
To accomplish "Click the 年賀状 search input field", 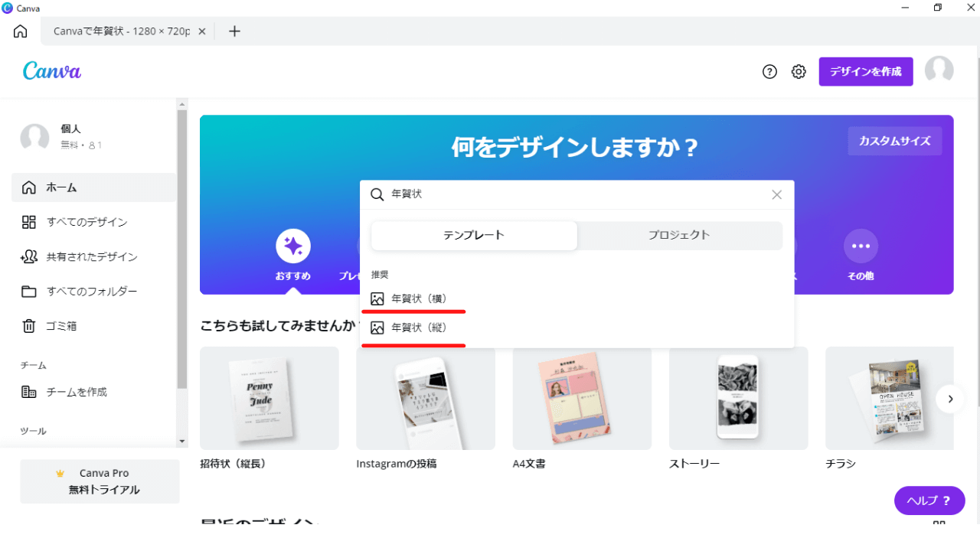I will (x=574, y=195).
